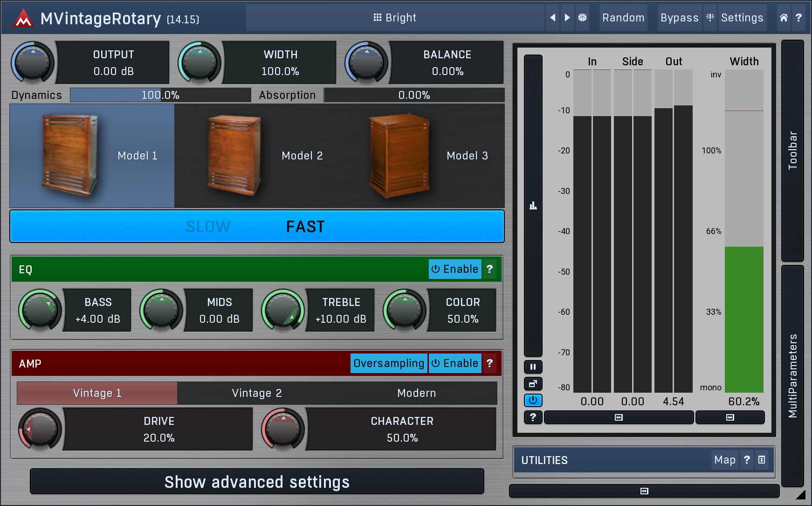Toggle the AMP Enable button

454,363
